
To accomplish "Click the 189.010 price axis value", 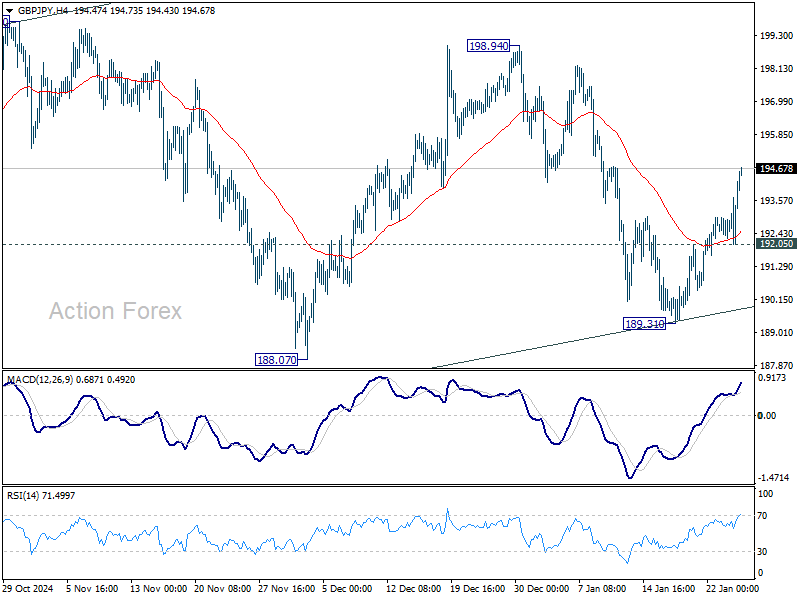I will tap(777, 333).
